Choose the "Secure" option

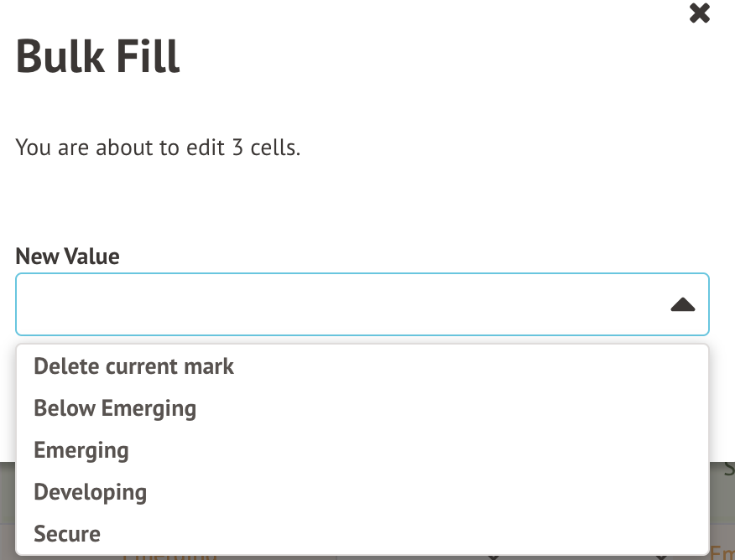coord(67,534)
